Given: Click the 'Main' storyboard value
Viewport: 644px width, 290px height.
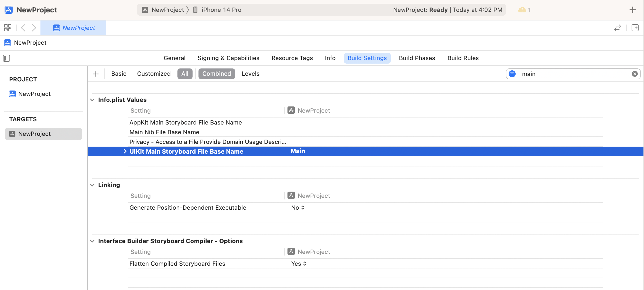Looking at the screenshot, I should (298, 151).
